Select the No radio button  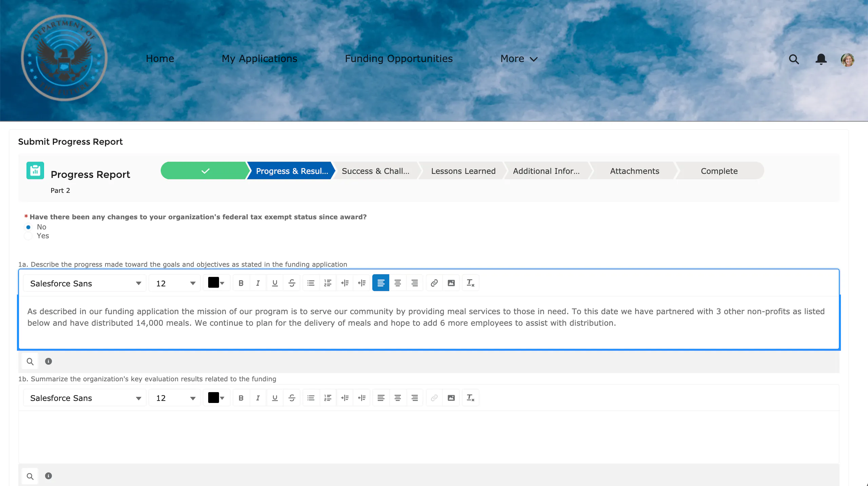click(28, 227)
